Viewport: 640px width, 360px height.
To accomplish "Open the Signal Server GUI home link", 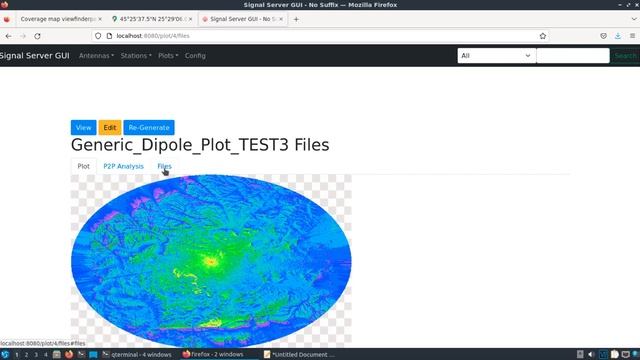I will click(35, 56).
